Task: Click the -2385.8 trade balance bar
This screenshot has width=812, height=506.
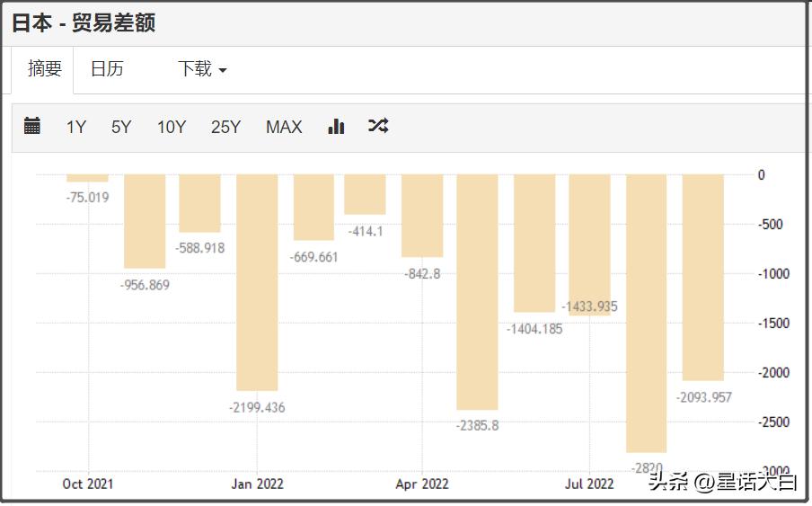Action: [477, 291]
